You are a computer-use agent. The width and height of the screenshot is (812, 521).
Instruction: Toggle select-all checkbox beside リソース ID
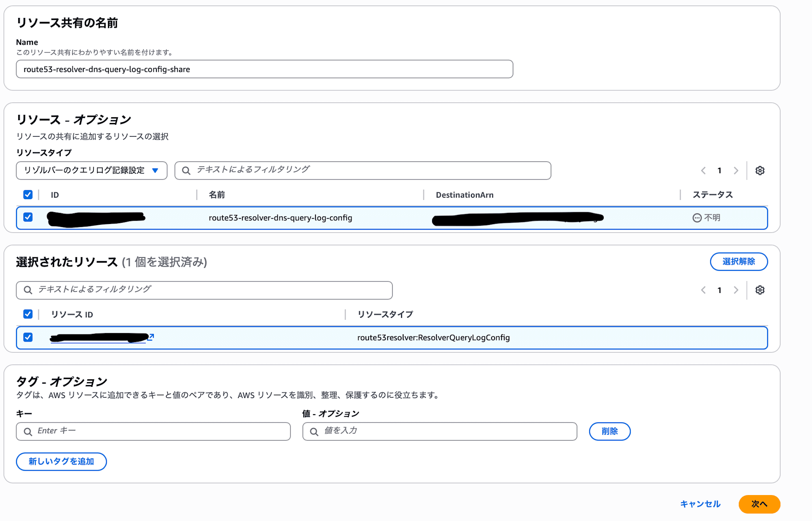(28, 314)
